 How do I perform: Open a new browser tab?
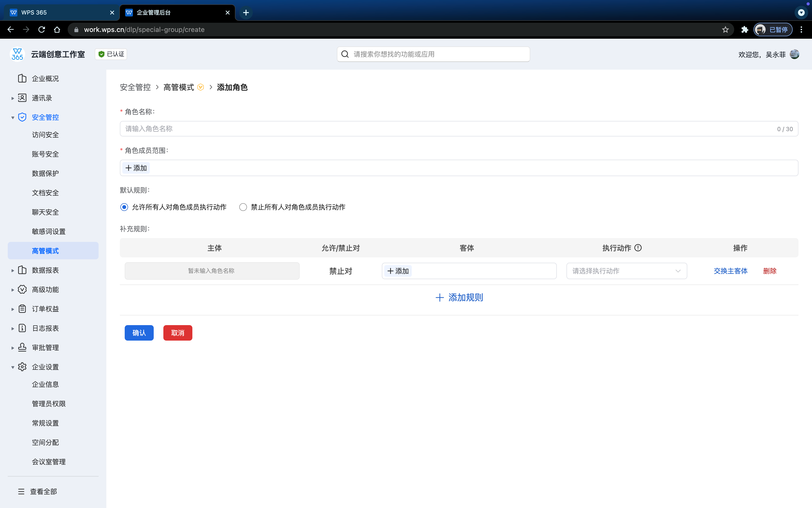246,12
